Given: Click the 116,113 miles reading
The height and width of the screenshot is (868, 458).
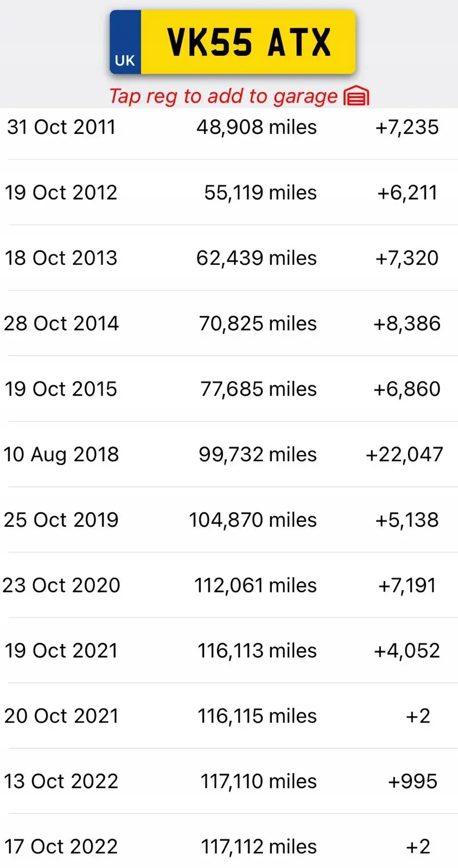Looking at the screenshot, I should (x=257, y=651).
